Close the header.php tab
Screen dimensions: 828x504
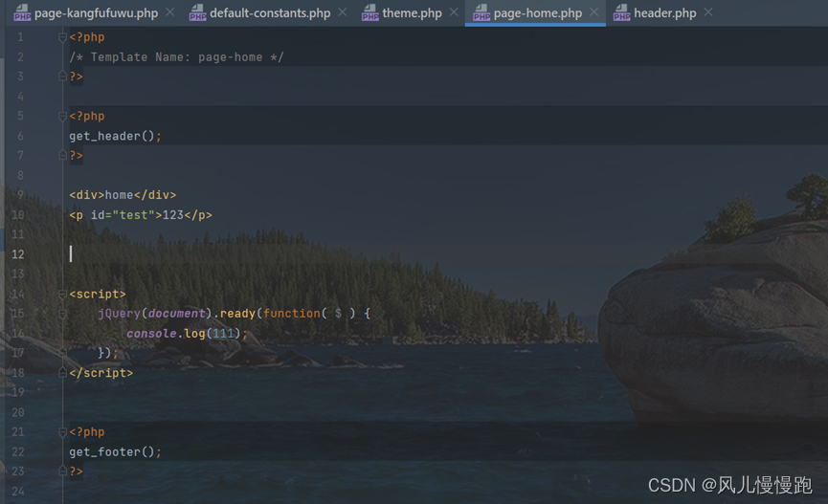708,12
